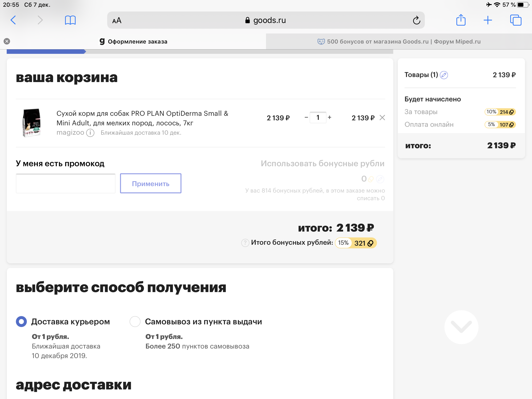Click the help icon beside Итого бонусных рублей
Image resolution: width=532 pixels, height=399 pixels.
245,243
